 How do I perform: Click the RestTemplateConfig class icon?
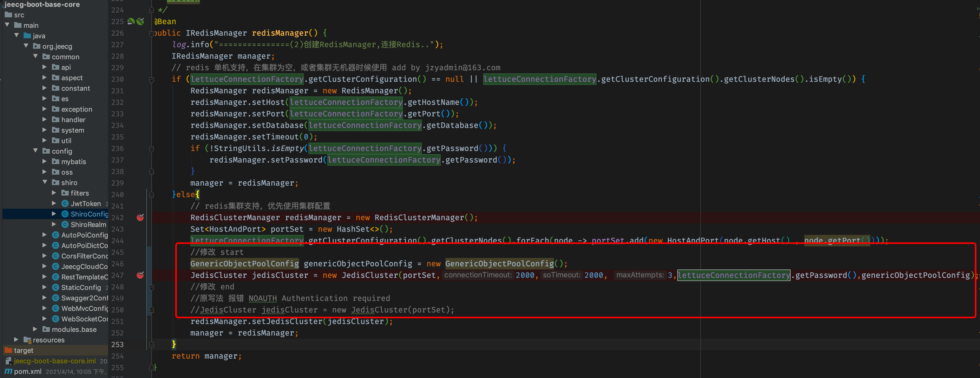[x=56, y=277]
